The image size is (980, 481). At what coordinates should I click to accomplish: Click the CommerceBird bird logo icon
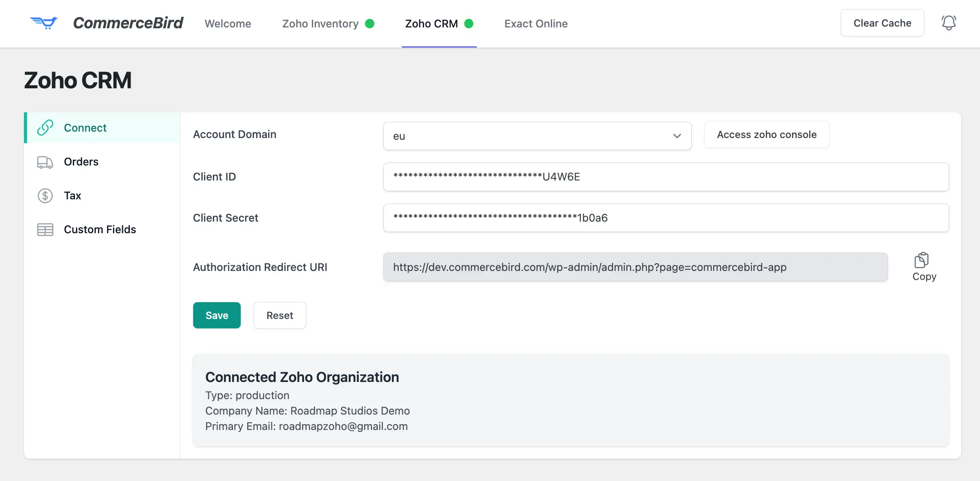[x=44, y=23]
